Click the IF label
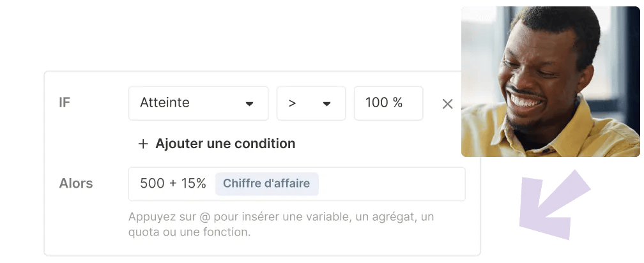644x263 pixels. (x=65, y=103)
